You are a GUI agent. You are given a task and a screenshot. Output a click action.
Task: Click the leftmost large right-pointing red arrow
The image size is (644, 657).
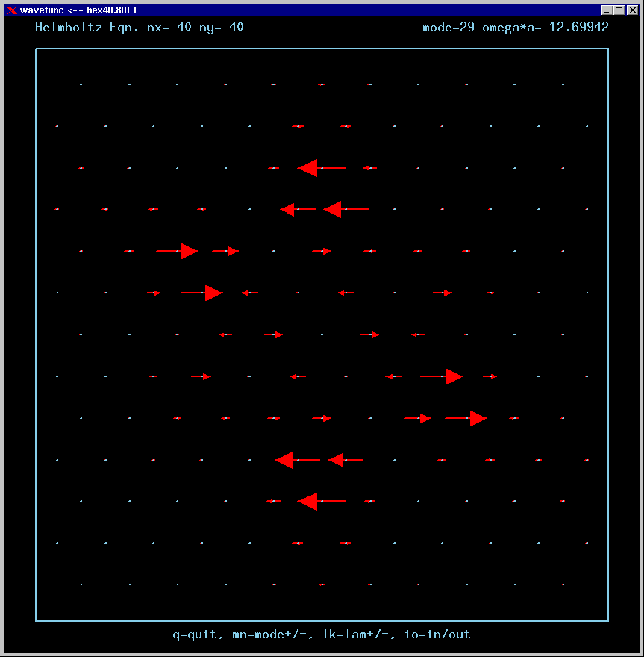tap(178, 252)
